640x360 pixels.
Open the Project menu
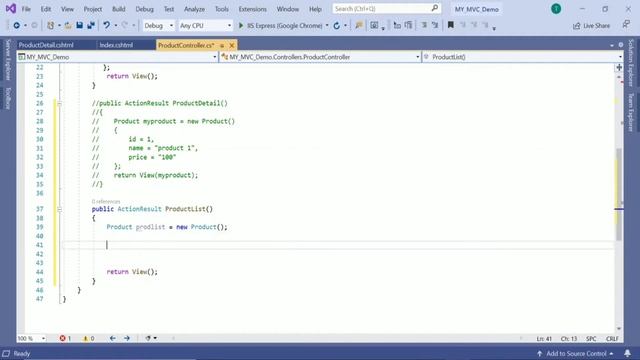(93, 9)
